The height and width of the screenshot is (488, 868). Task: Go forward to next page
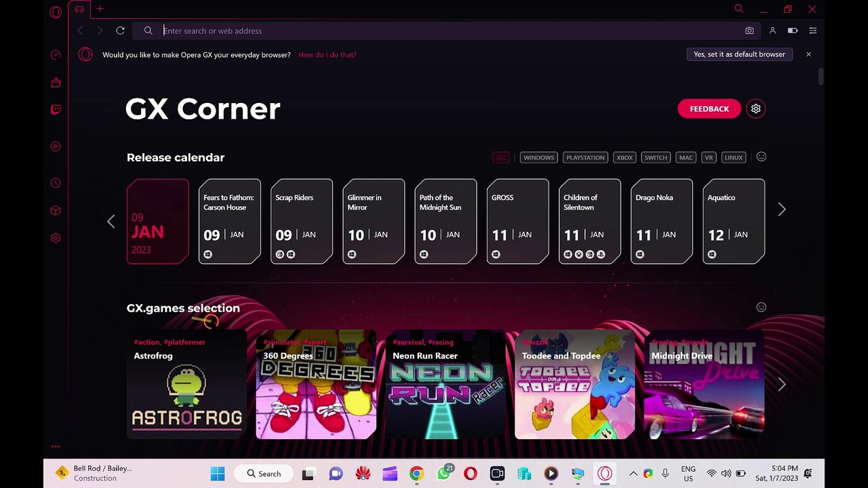tap(100, 30)
